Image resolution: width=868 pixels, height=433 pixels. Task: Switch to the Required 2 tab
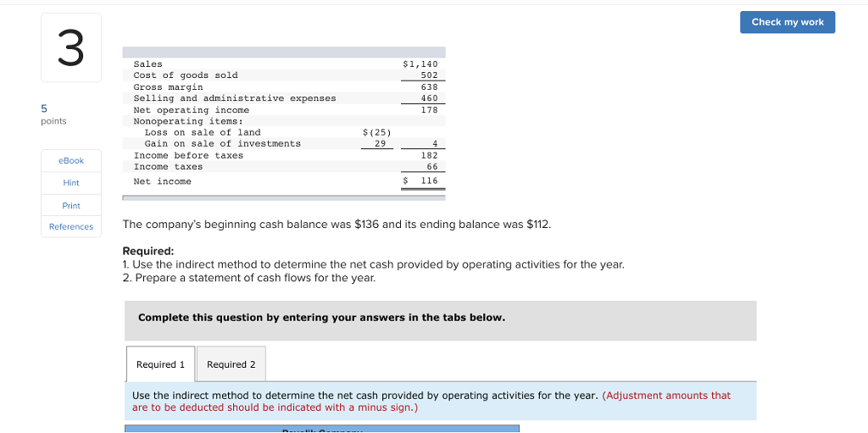[x=231, y=364]
